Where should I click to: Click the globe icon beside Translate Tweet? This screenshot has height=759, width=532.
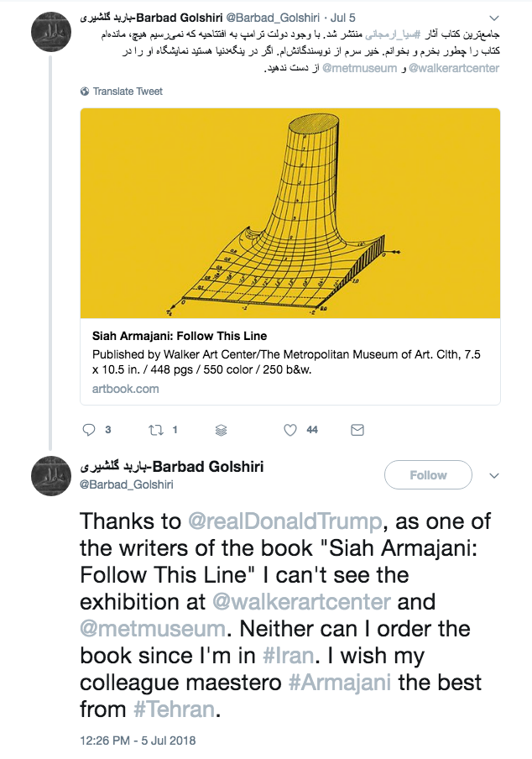[x=85, y=91]
